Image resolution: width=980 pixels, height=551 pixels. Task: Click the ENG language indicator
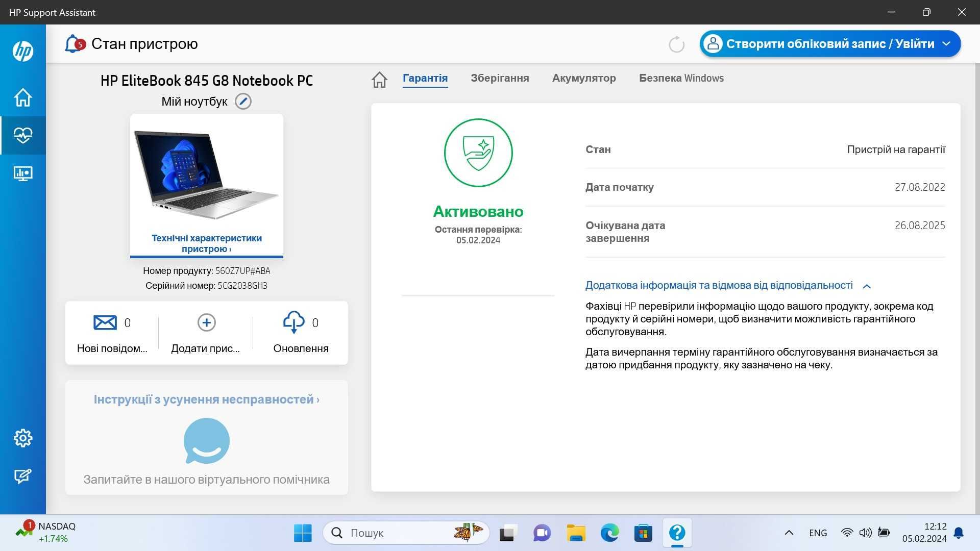pos(818,533)
